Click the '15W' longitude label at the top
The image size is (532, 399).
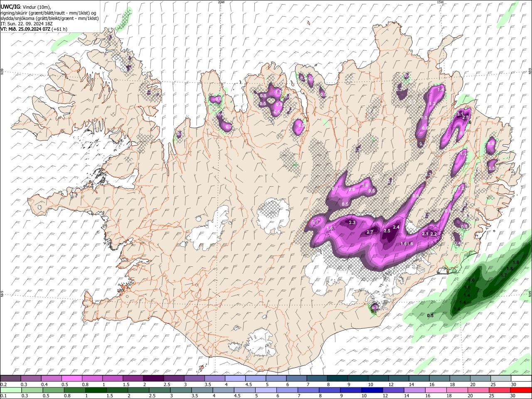tap(440, 2)
